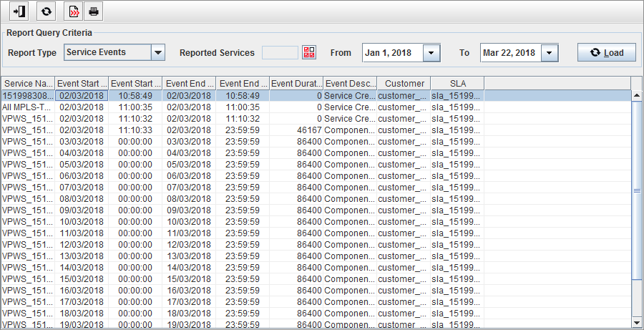Click the print report icon

click(93, 11)
